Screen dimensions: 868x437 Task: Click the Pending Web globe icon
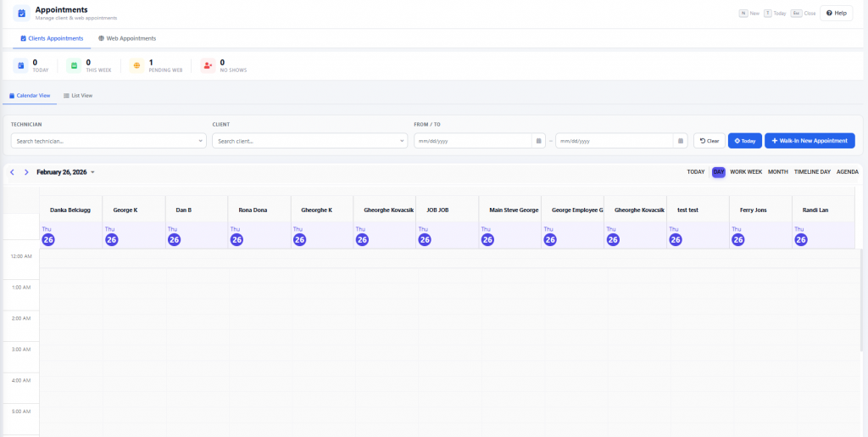(x=136, y=65)
